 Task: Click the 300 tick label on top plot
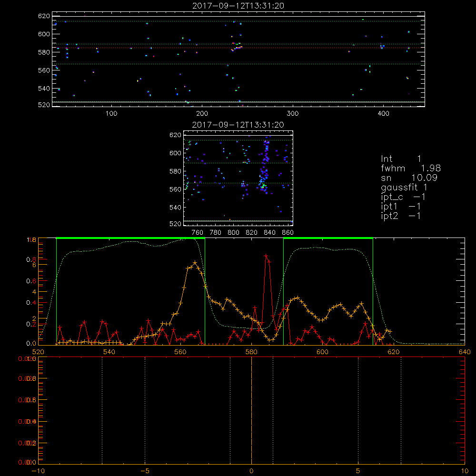[x=293, y=114]
